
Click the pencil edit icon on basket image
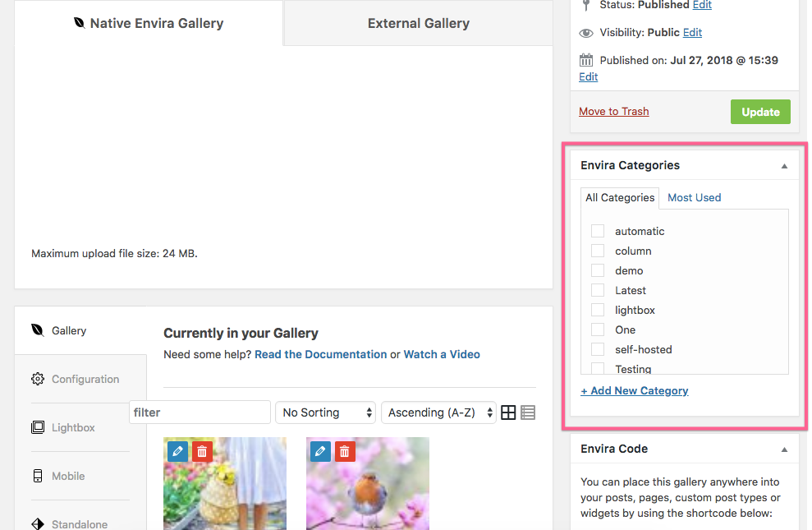pyautogui.click(x=177, y=451)
